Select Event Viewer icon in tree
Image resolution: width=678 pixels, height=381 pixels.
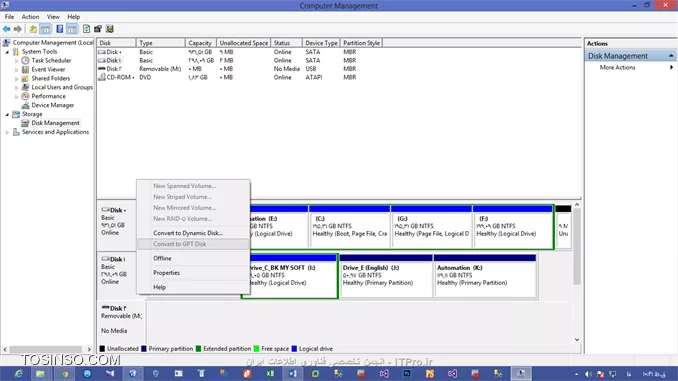point(26,69)
